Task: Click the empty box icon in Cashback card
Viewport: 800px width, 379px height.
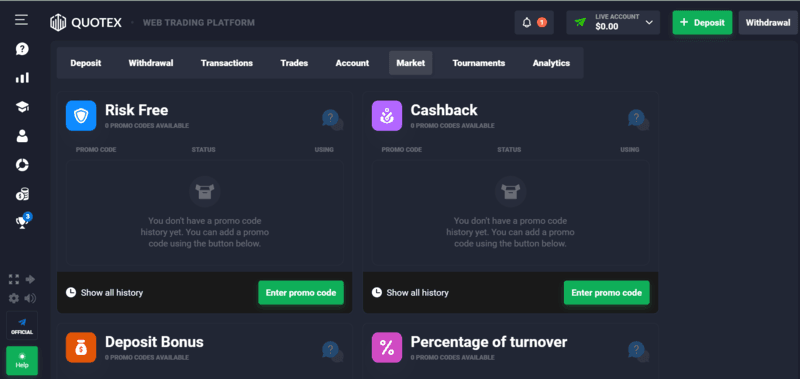Action: click(x=510, y=191)
